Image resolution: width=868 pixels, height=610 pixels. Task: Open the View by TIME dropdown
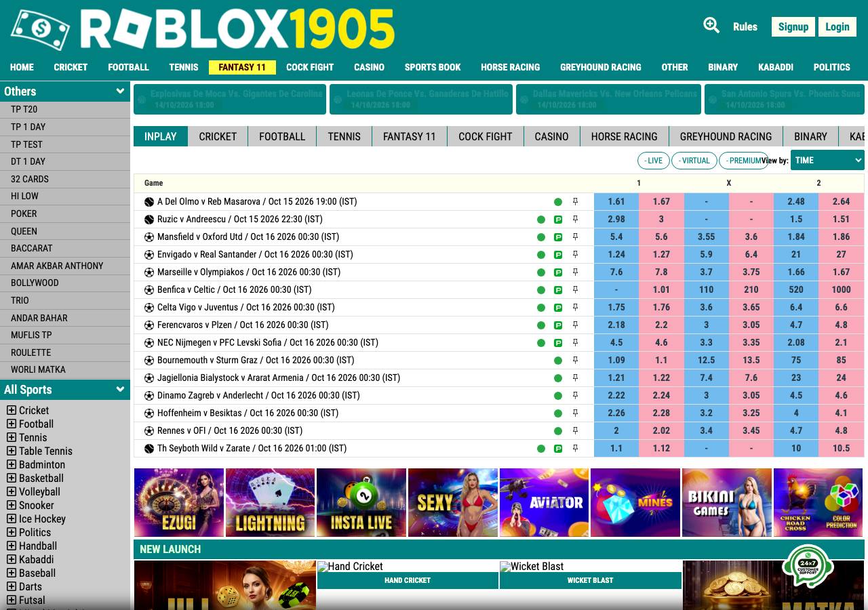pyautogui.click(x=827, y=161)
